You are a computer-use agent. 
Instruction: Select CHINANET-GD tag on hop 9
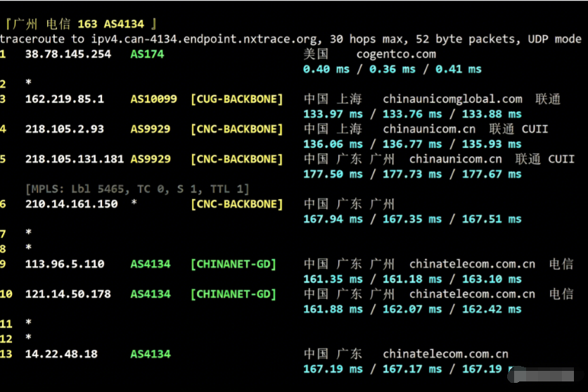click(234, 264)
